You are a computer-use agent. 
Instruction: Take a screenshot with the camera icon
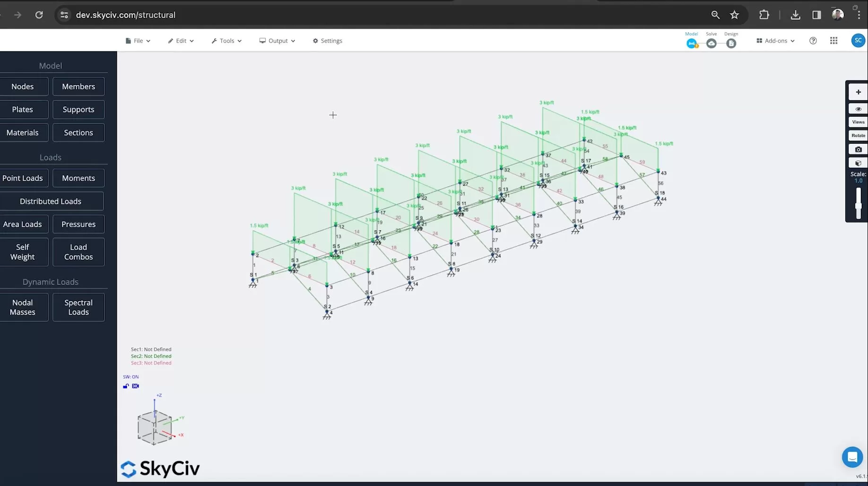coord(858,149)
